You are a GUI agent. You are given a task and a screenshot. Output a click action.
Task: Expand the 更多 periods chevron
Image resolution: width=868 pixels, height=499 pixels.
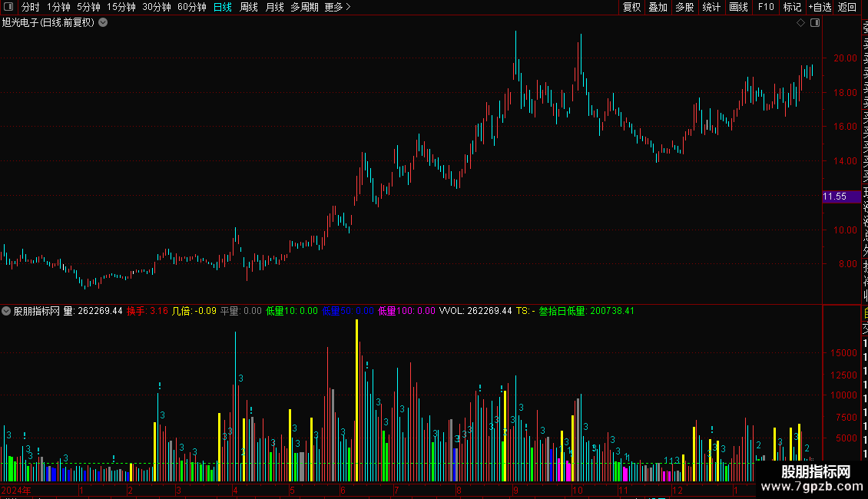coord(348,7)
